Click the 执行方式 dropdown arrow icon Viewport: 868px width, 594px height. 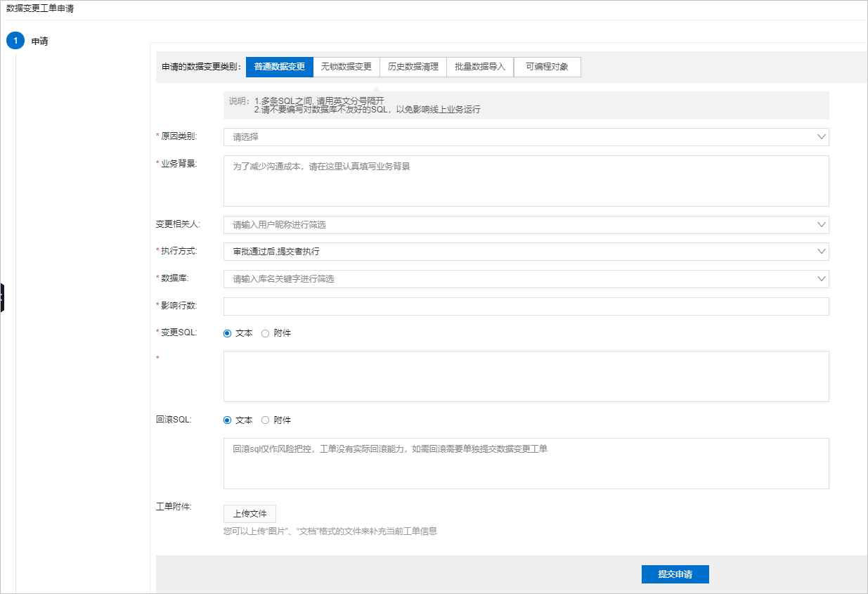(822, 252)
